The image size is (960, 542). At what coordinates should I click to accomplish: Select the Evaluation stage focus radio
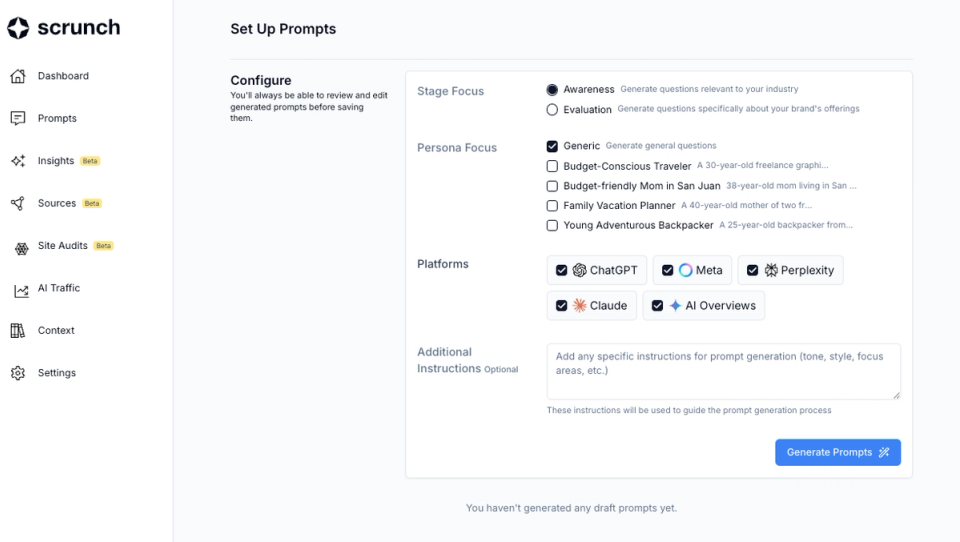552,110
